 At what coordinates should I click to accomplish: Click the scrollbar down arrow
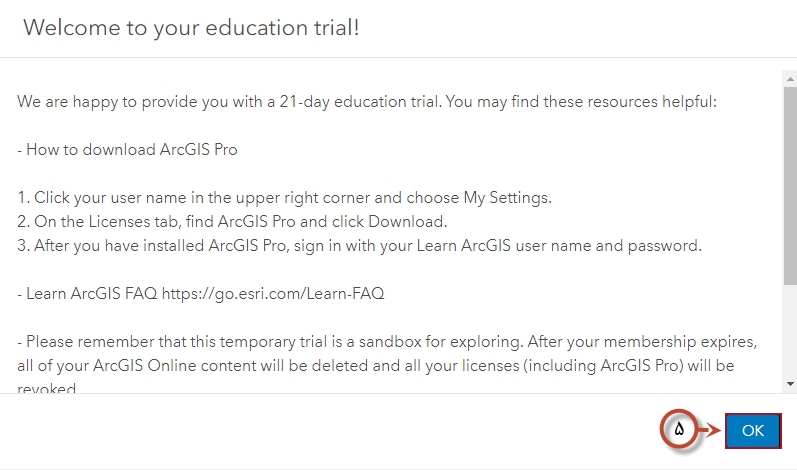[x=790, y=383]
